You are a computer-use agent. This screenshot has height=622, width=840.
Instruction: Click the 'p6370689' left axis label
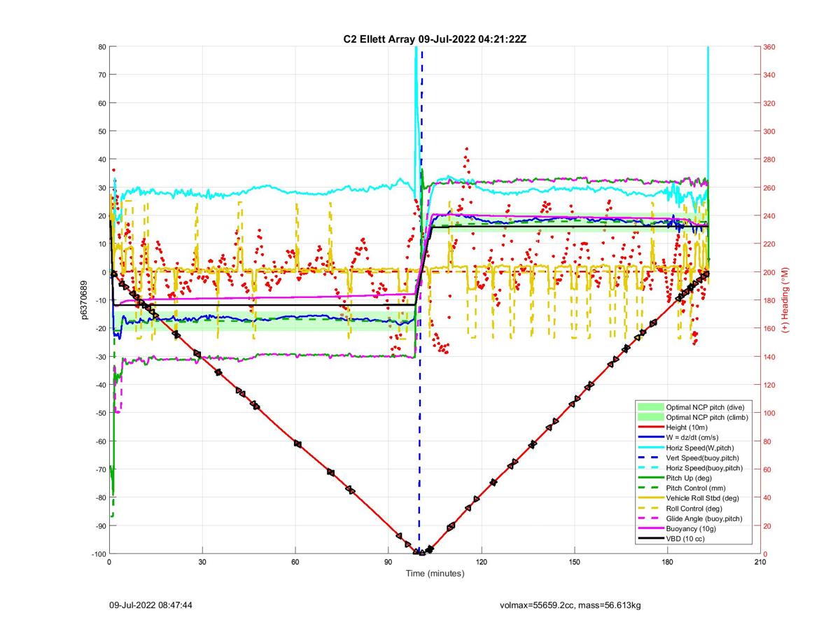84,300
